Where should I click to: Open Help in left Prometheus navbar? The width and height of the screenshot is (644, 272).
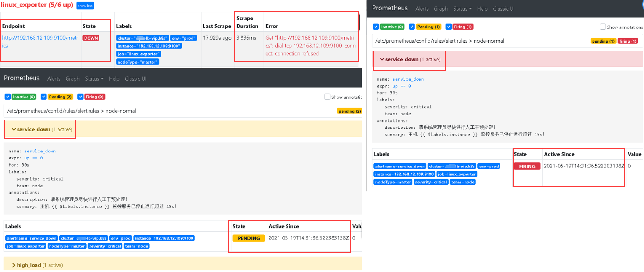click(114, 79)
